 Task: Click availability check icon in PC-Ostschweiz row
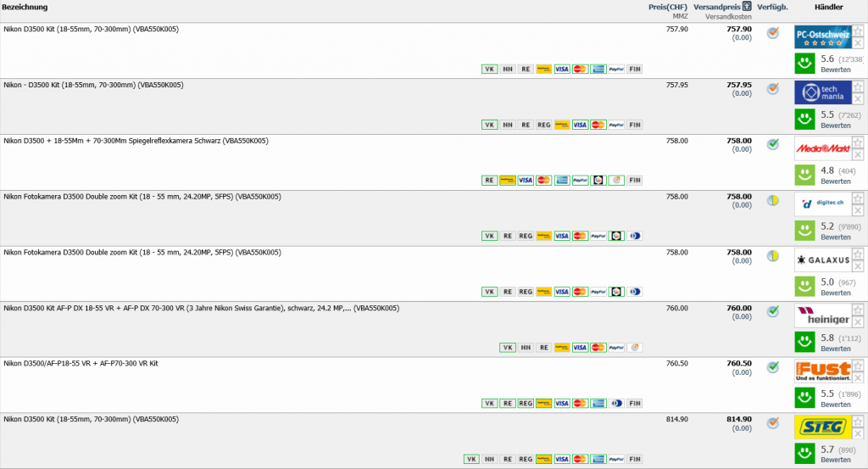[x=773, y=33]
